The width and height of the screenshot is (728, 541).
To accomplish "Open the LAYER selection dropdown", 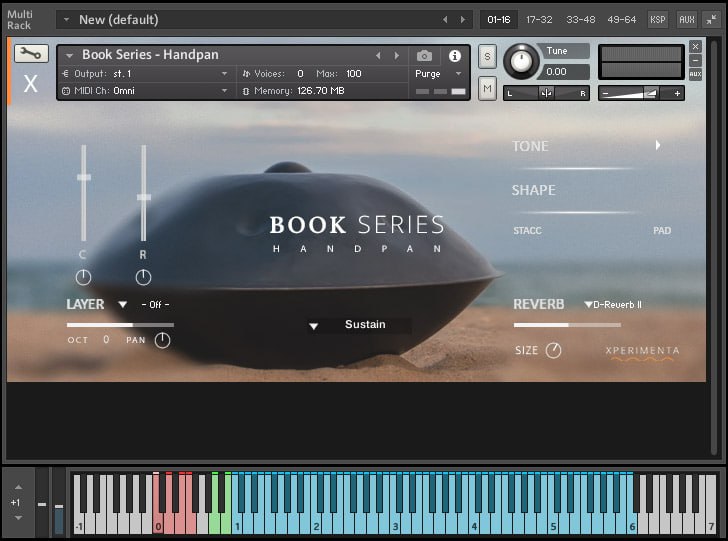I will (123, 305).
